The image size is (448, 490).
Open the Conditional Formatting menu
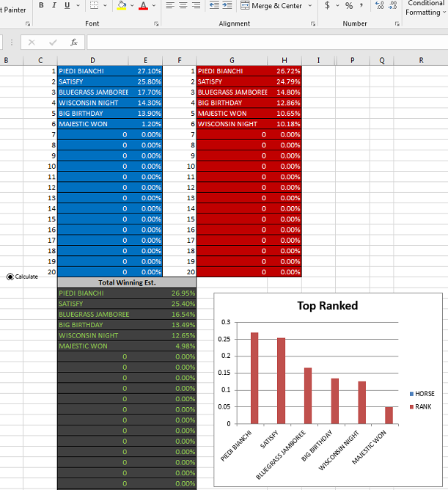[425, 7]
